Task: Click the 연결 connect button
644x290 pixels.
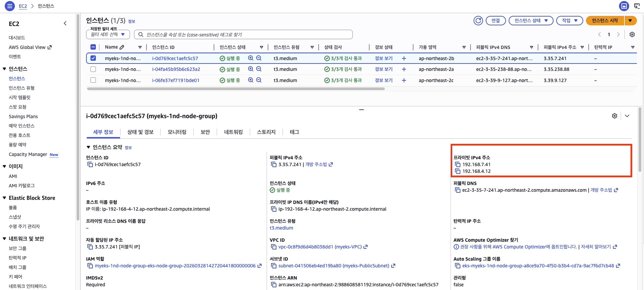Action: tap(495, 21)
